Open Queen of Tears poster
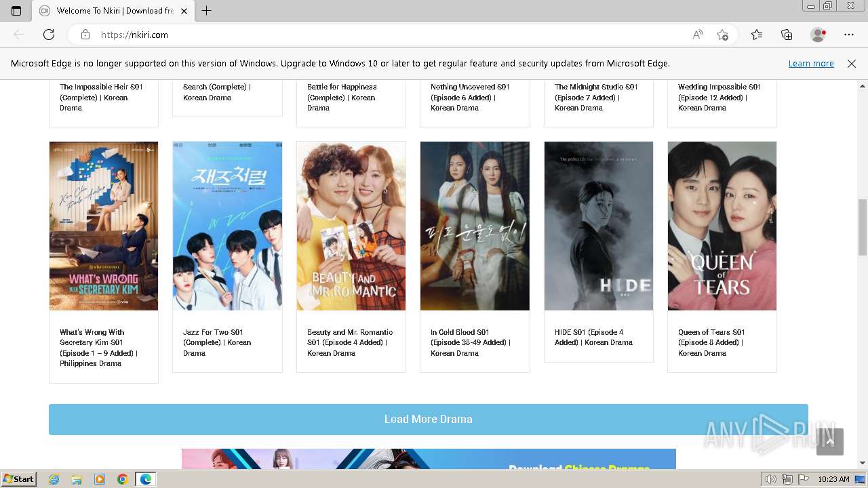Screen dimensions: 868x488 722,226
